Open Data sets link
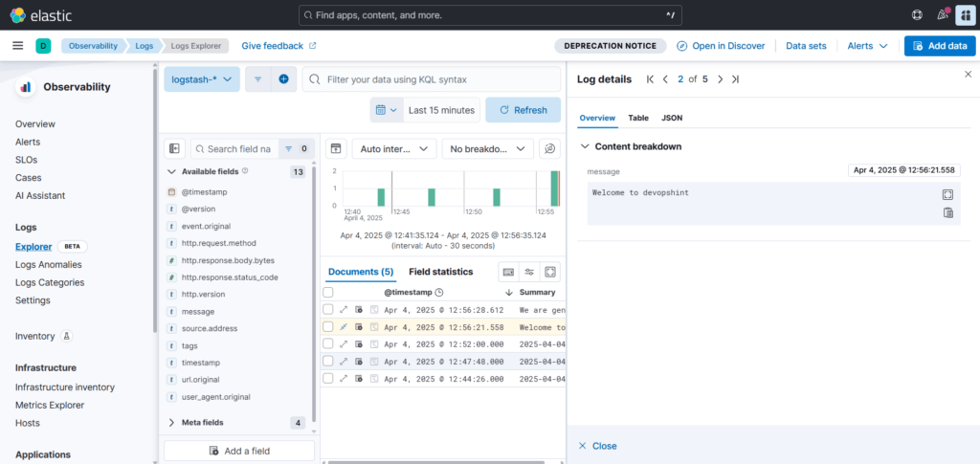Screen dimensions: 980x464 [806, 46]
